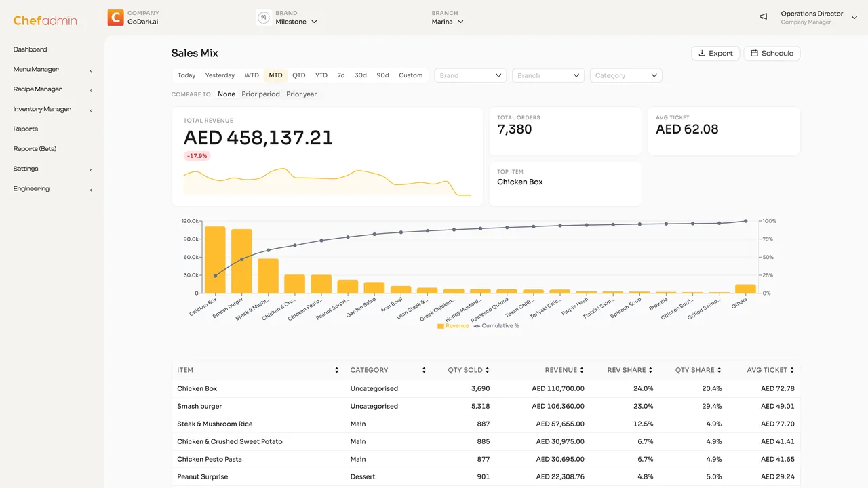Image resolution: width=868 pixels, height=488 pixels.
Task: Click the Top Item Chicken Box card
Action: (566, 184)
